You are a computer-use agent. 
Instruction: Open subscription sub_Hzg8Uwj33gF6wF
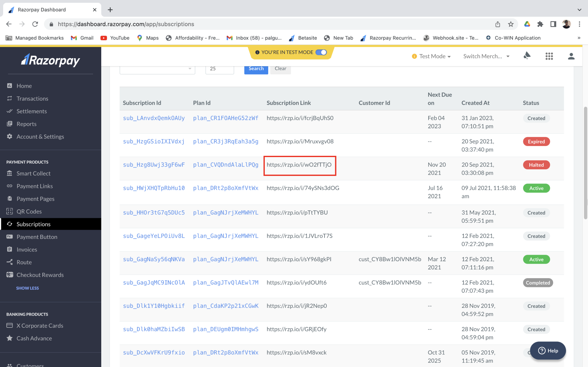pos(154,165)
